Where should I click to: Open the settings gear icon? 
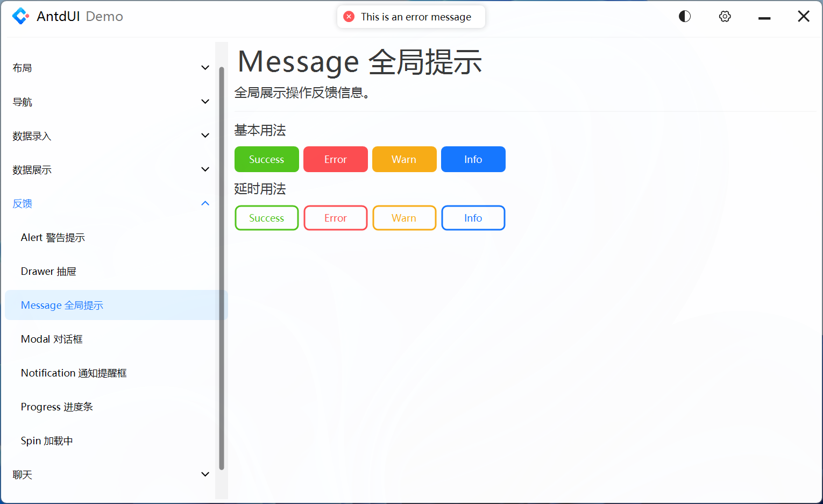725,16
